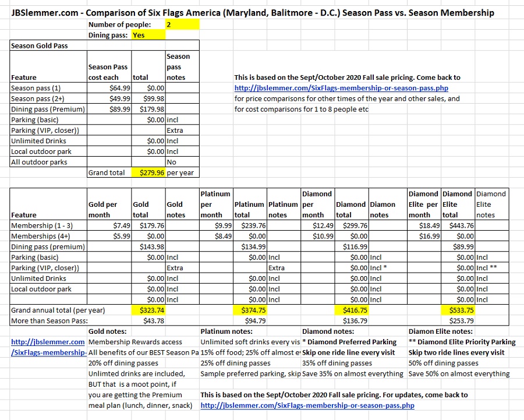
Task: Click the Platinum dining pass $134.99 cell
Action: click(x=250, y=246)
